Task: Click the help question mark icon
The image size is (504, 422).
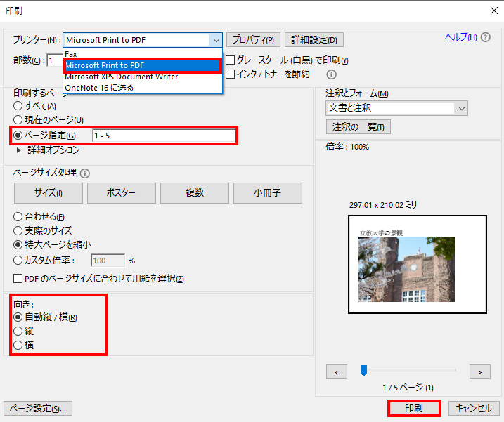Action: (486, 37)
